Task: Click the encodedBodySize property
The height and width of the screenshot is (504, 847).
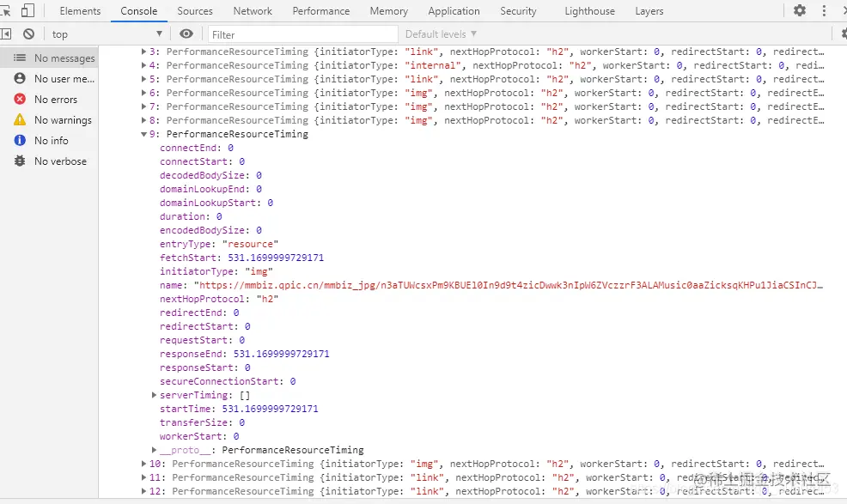Action: (210, 231)
